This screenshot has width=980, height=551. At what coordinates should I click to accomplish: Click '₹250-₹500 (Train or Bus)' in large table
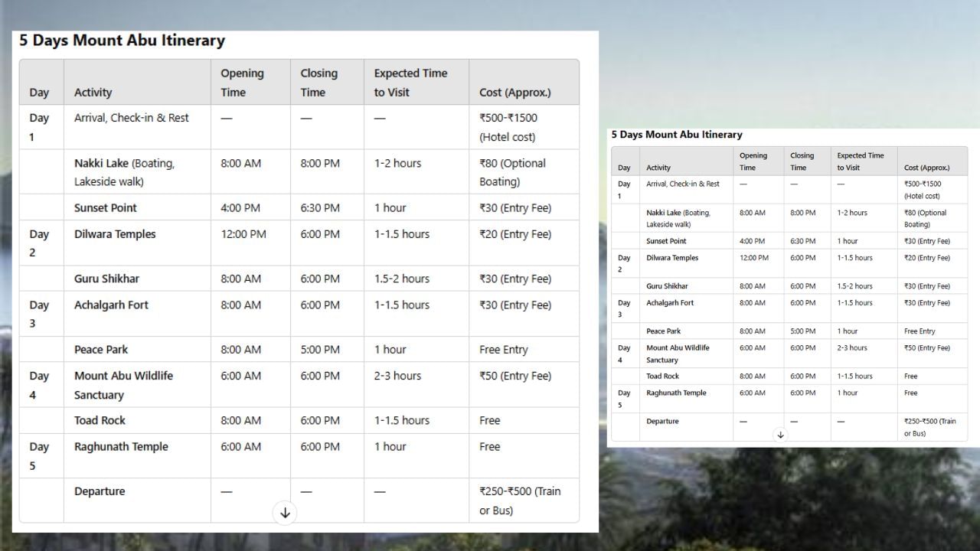point(520,500)
